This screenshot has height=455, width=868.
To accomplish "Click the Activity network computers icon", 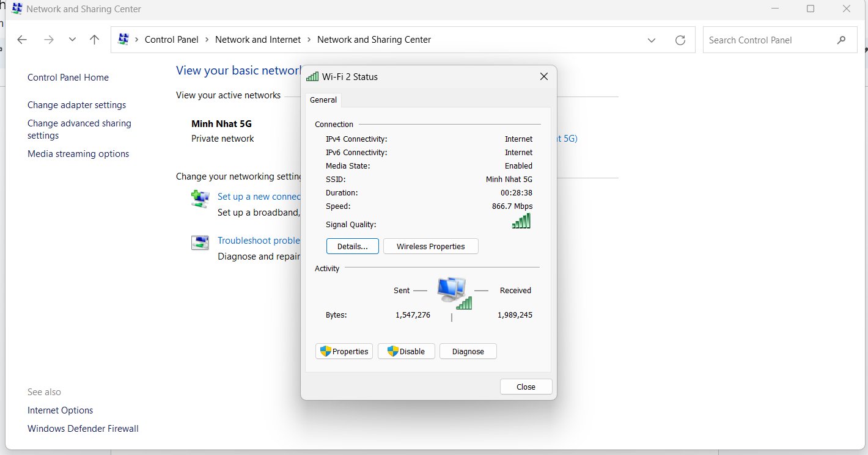I will pyautogui.click(x=454, y=293).
